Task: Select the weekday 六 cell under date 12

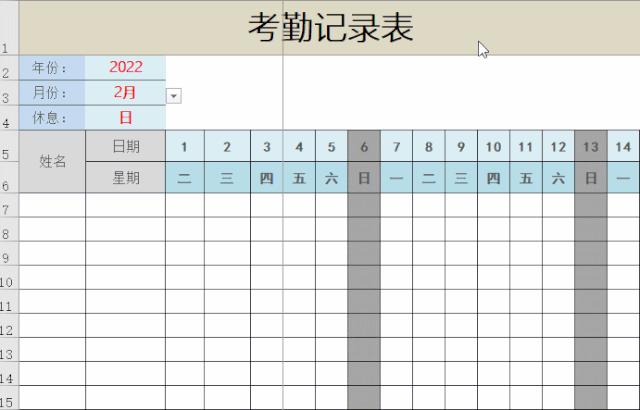Action: pos(558,177)
